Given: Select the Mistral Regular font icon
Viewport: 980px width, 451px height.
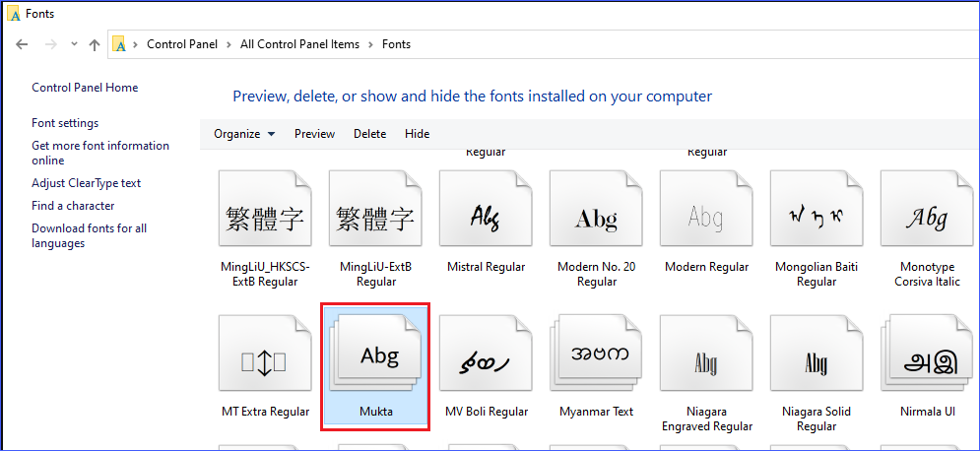Looking at the screenshot, I should pyautogui.click(x=486, y=209).
